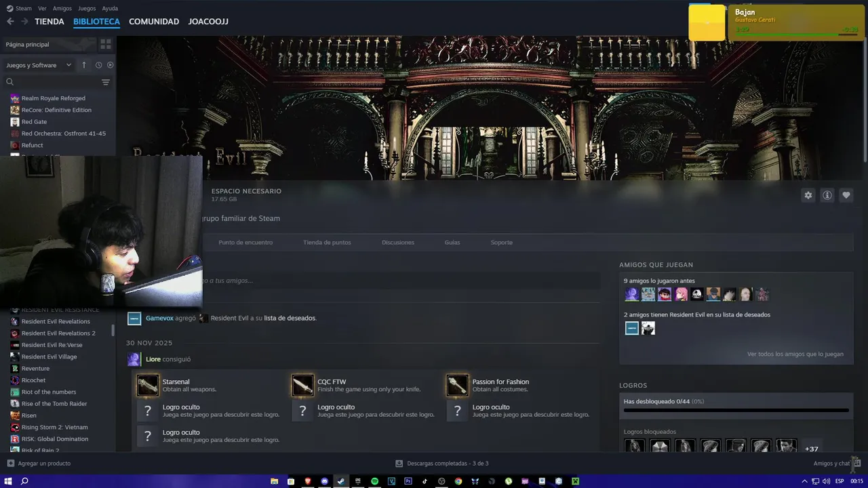
Task: Add Resident Evil to favorites heart
Action: pos(846,195)
